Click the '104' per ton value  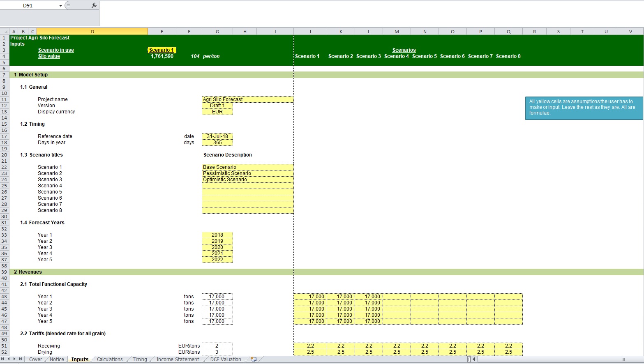point(195,56)
